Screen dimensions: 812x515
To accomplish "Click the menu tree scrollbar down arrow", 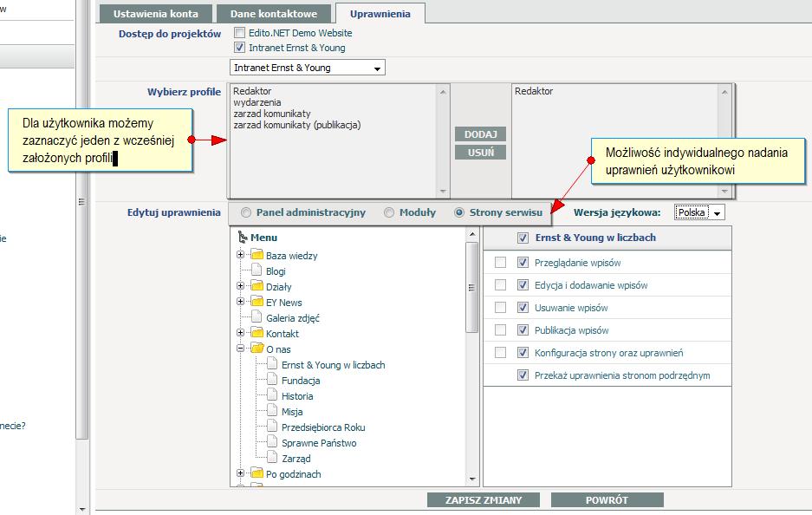I will [x=471, y=479].
